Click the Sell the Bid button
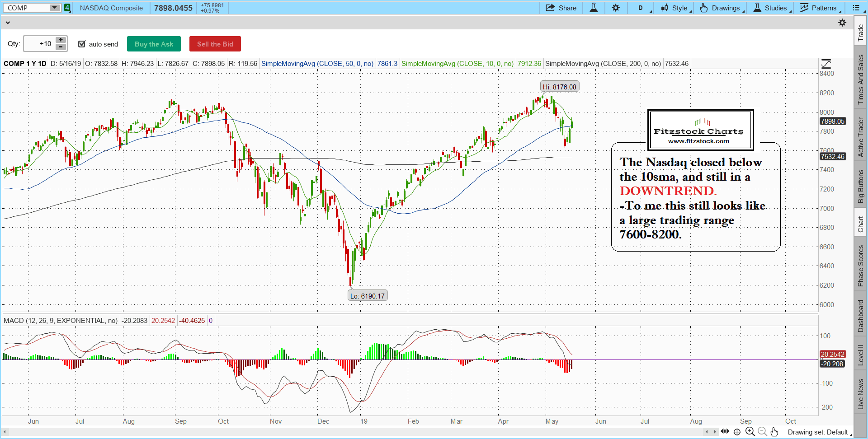Viewport: 868px width, 439px height. (x=215, y=44)
